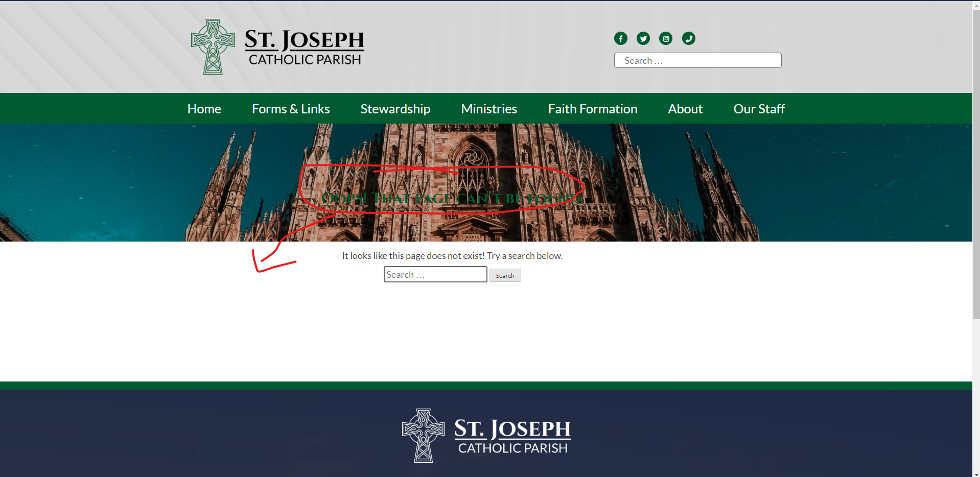Image resolution: width=980 pixels, height=477 pixels.
Task: Click the vertical scrollbar thumb
Action: tap(976, 163)
